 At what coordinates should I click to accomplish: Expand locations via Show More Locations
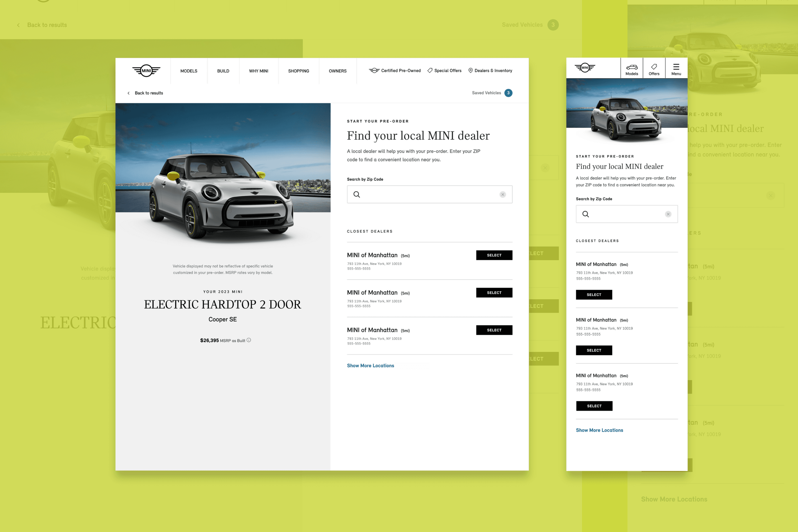371,365
